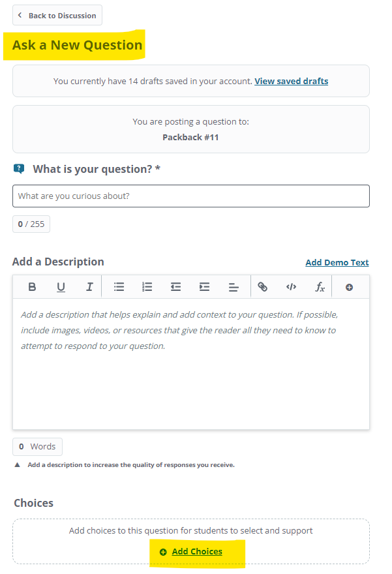Increase the text indentation
Viewport: 392px width, 574px height.
pos(204,286)
